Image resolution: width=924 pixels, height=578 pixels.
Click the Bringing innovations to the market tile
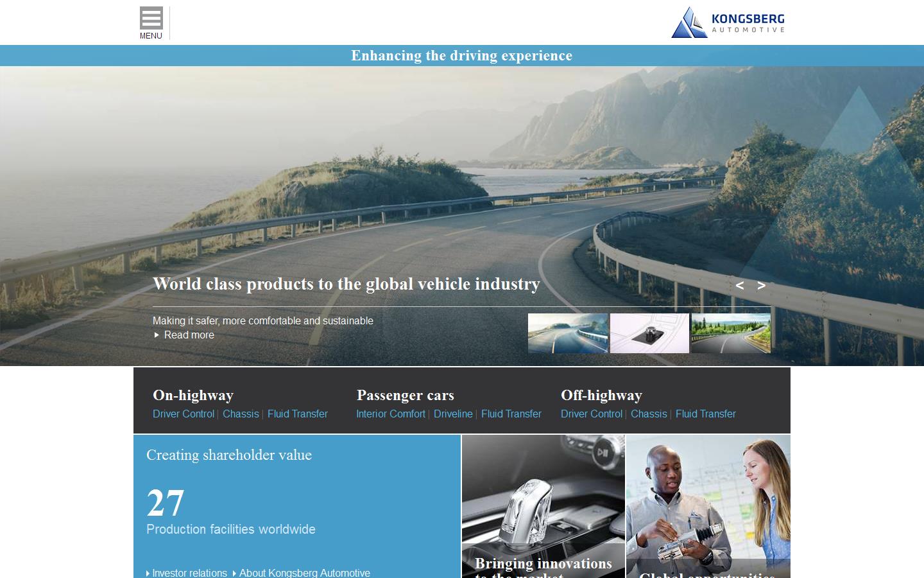pos(543,507)
